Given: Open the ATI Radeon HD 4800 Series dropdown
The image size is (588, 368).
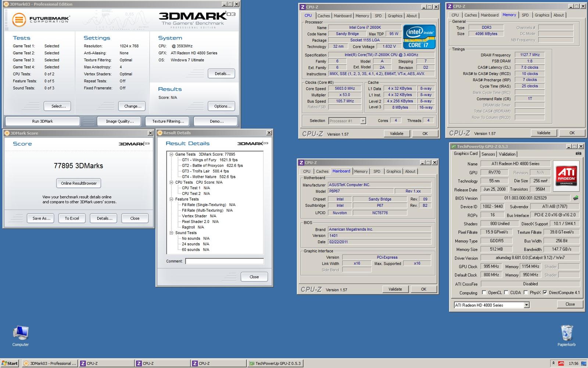Looking at the screenshot, I should (527, 305).
